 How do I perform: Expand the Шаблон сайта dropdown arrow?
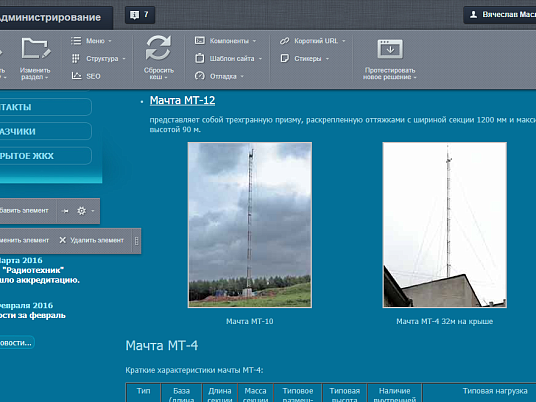pos(260,59)
